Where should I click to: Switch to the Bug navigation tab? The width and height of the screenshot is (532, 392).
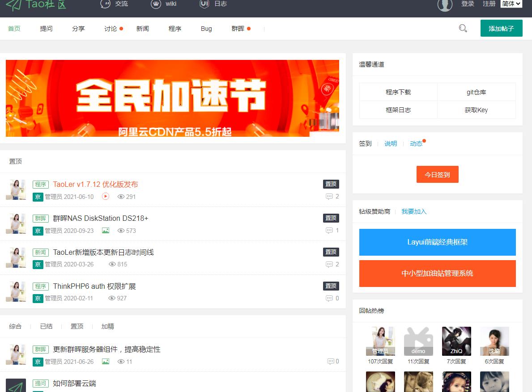[x=206, y=29]
